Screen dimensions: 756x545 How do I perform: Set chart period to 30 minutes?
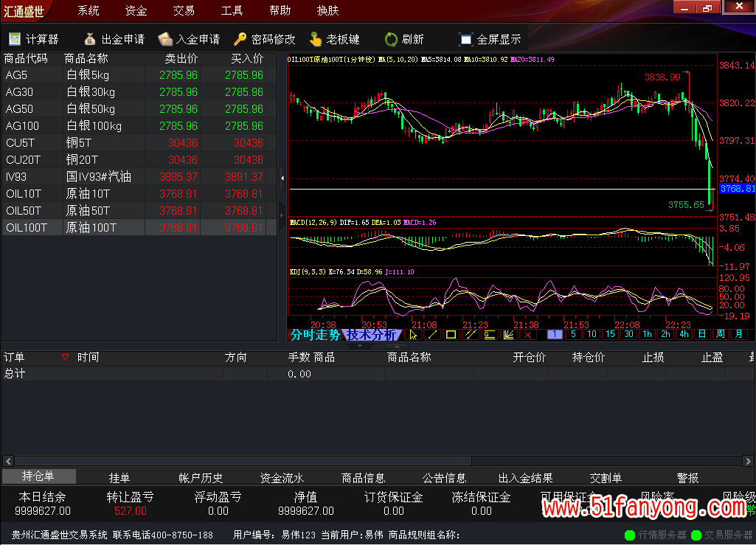(x=628, y=334)
